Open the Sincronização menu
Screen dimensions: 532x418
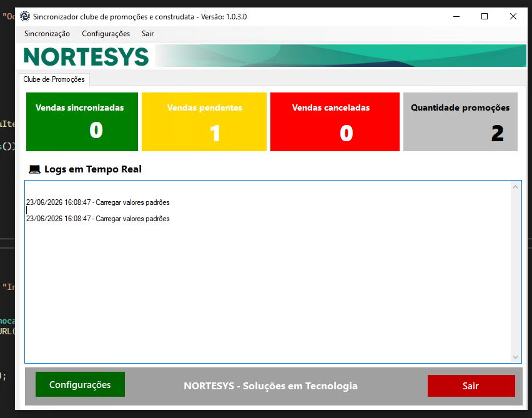[47, 34]
